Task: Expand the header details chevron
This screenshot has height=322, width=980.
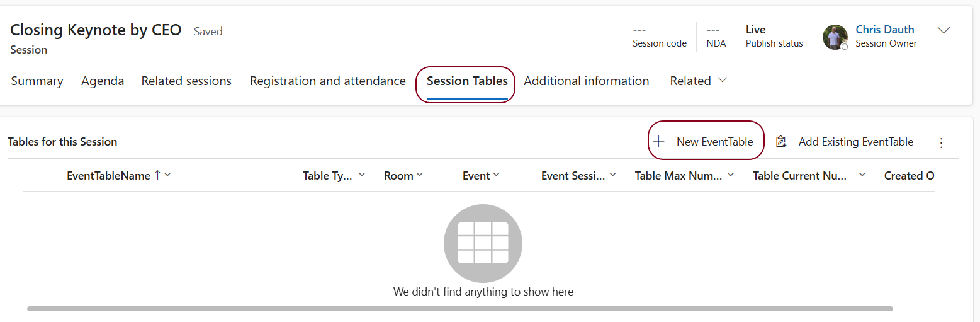Action: tap(943, 30)
